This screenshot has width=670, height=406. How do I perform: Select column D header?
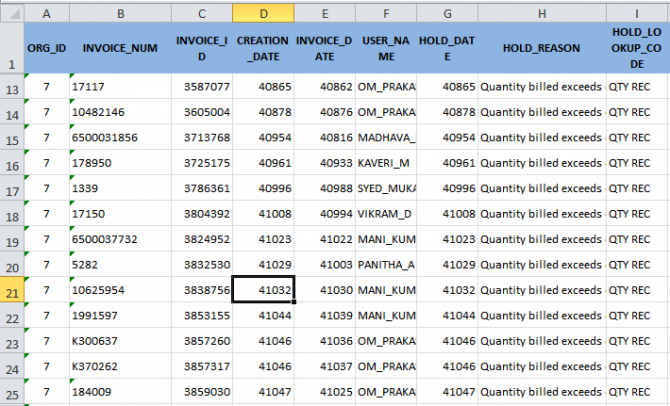coord(263,12)
